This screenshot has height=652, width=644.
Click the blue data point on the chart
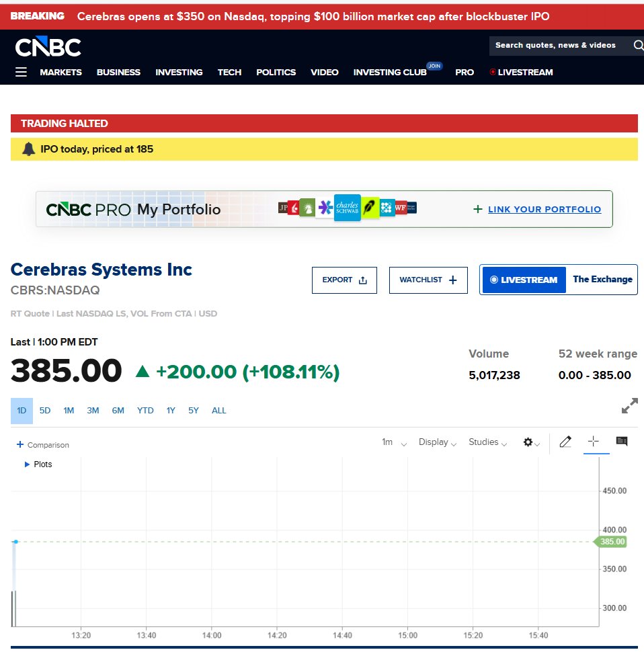16,541
